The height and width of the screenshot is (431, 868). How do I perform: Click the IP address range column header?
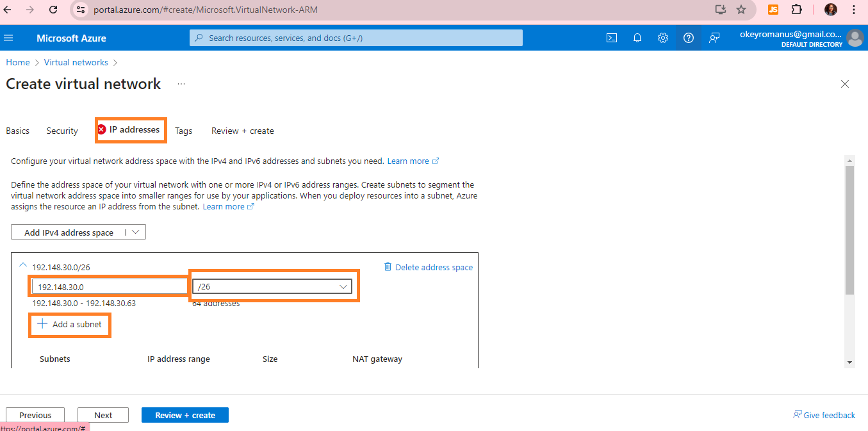point(179,359)
